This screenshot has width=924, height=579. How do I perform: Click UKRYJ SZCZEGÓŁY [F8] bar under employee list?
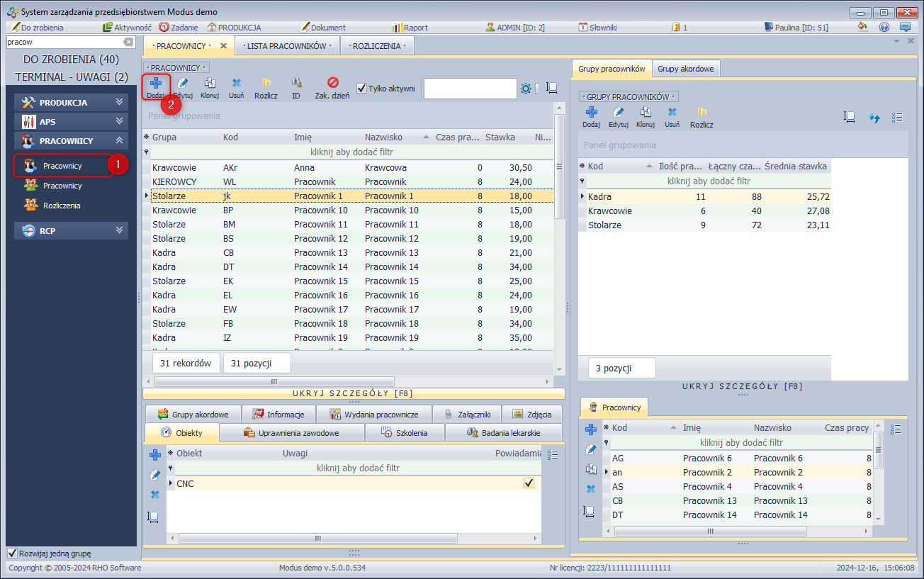point(353,393)
